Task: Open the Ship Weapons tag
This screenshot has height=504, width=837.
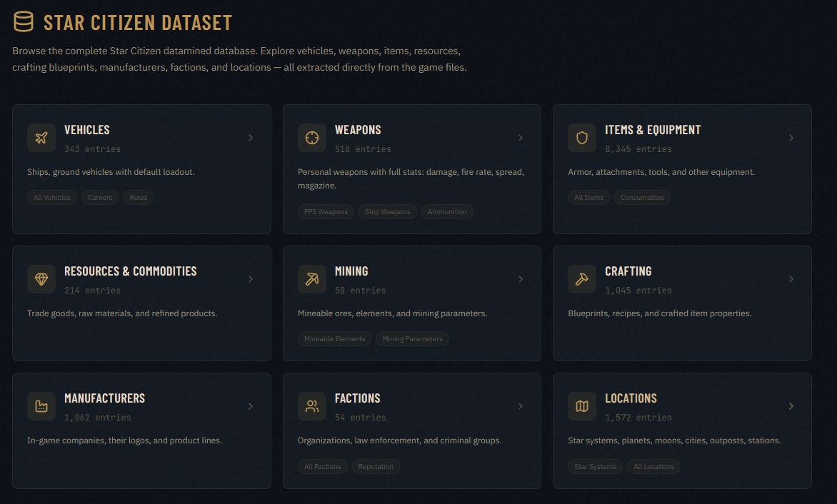Action: click(388, 212)
